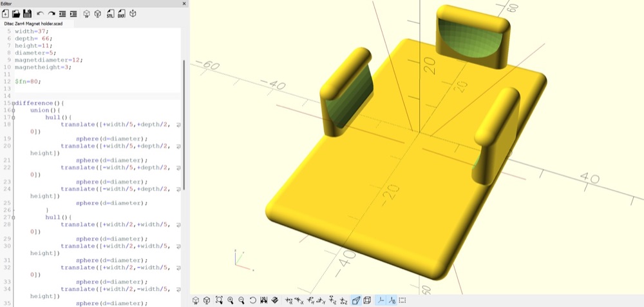The height and width of the screenshot is (307, 644).
Task: Toggle perspective projection view
Action: click(x=356, y=301)
